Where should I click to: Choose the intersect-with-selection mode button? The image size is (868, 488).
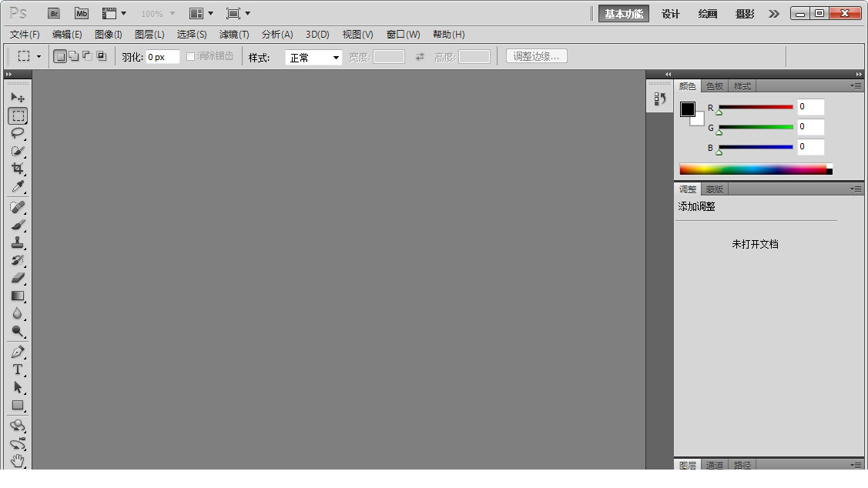[101, 56]
